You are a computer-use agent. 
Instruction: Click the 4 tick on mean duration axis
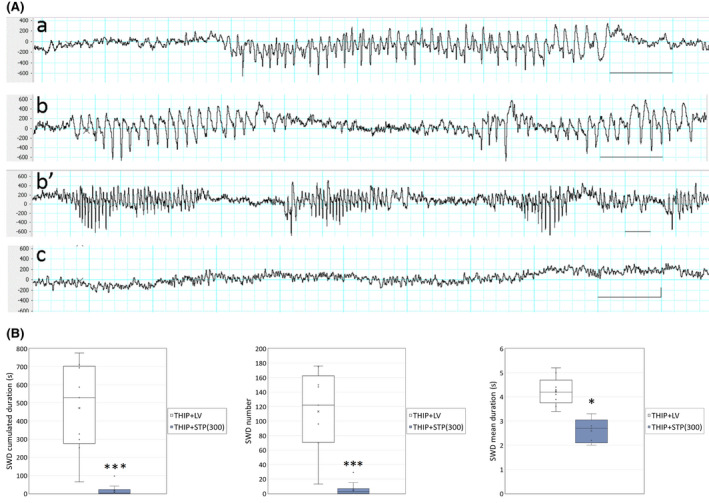501,397
